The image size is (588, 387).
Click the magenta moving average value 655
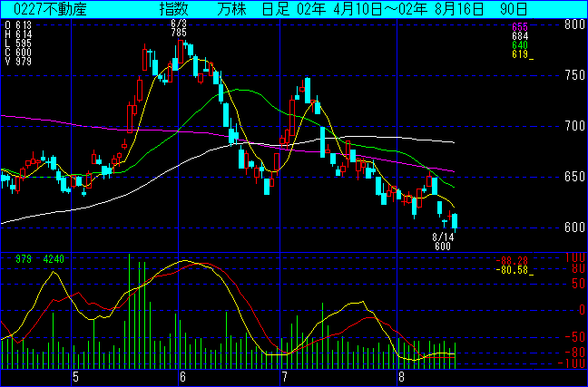(x=520, y=27)
